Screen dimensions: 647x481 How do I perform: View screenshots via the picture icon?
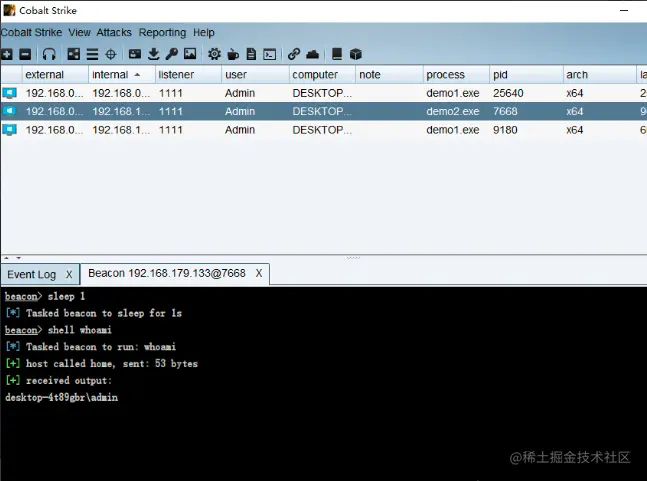click(190, 54)
